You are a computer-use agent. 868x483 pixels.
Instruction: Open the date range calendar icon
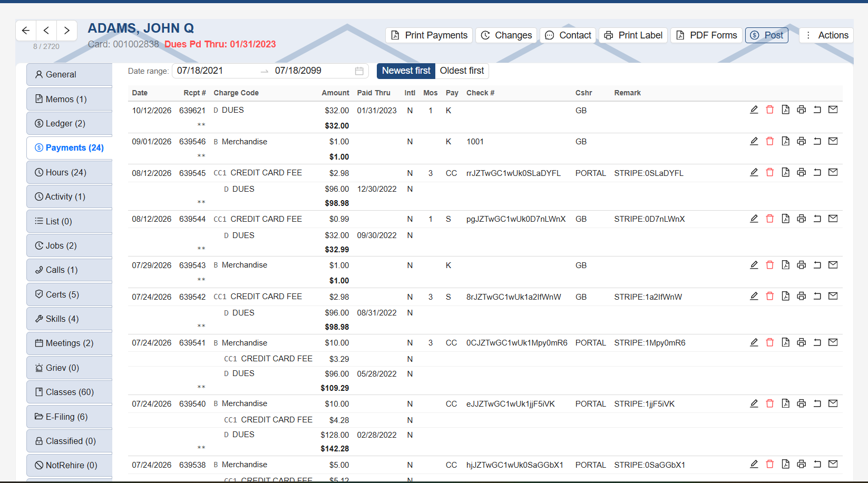(359, 71)
